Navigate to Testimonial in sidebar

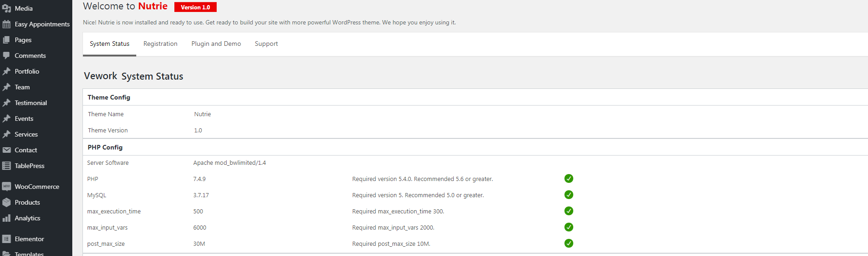(x=31, y=103)
